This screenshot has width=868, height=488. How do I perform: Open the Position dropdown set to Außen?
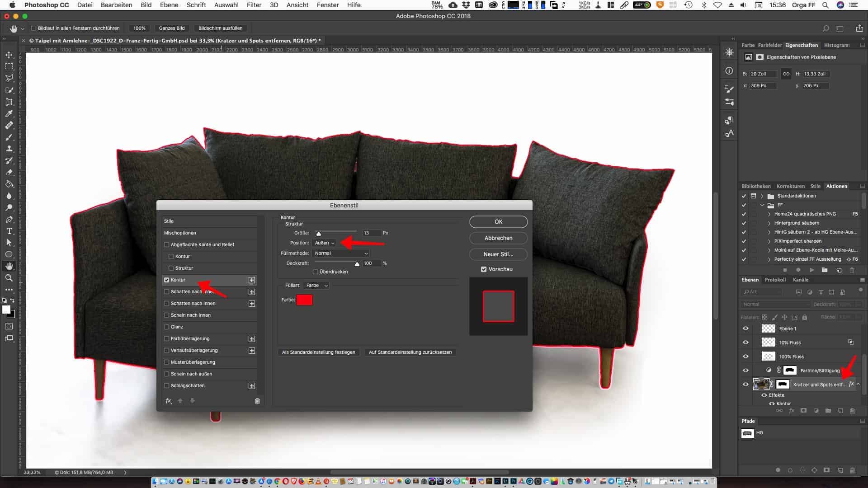tap(325, 243)
